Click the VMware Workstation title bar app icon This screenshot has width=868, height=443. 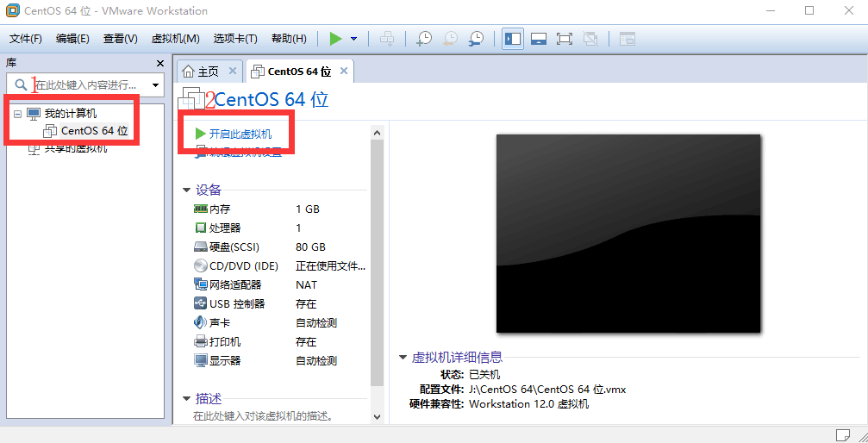click(11, 10)
